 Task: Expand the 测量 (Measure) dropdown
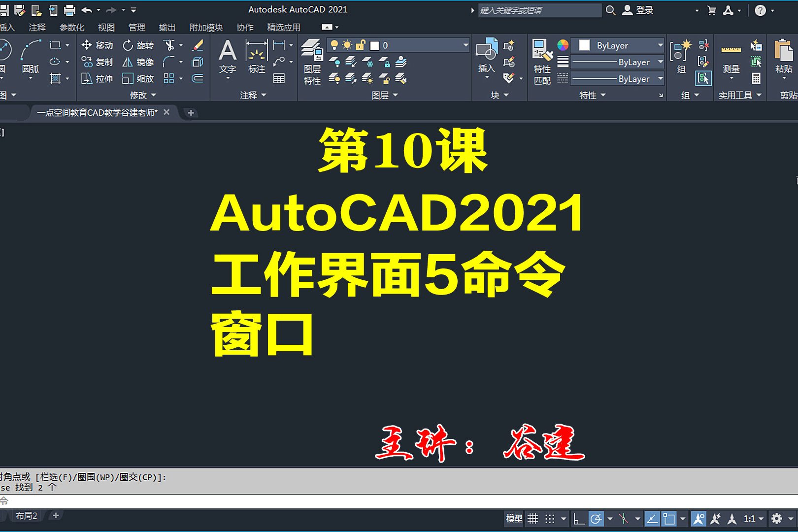point(731,78)
